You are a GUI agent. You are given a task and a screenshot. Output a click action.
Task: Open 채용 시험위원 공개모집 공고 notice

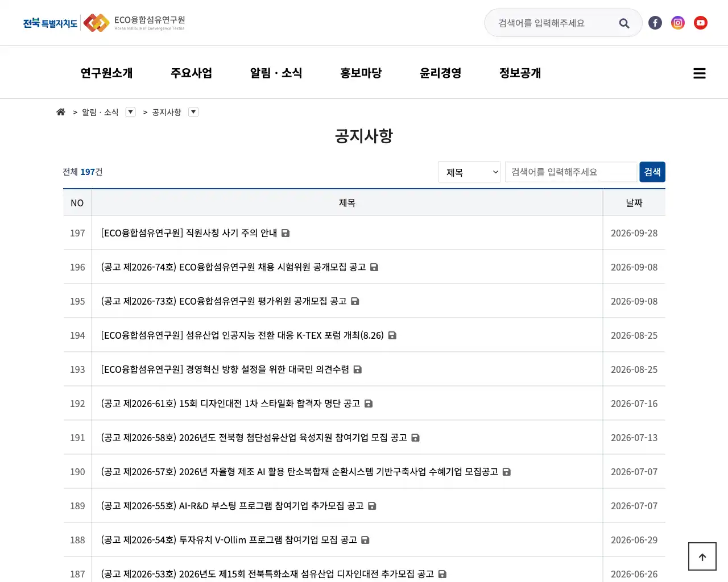[233, 267]
